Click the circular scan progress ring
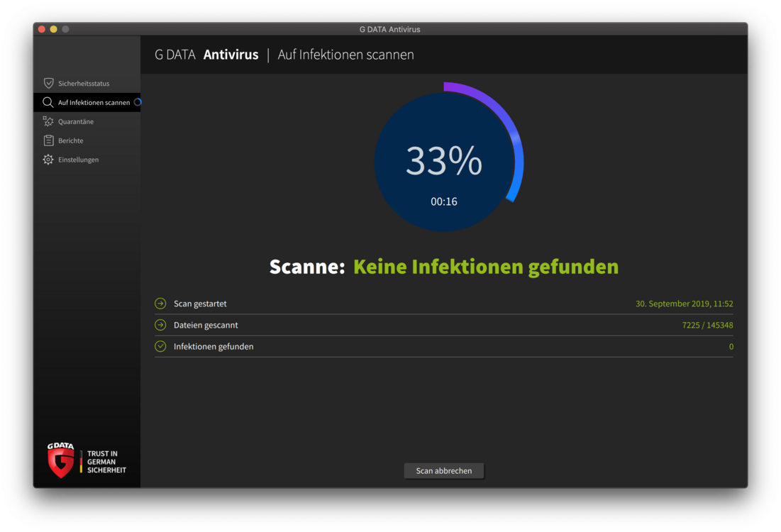Viewport: 781px width, 532px height. (x=448, y=157)
